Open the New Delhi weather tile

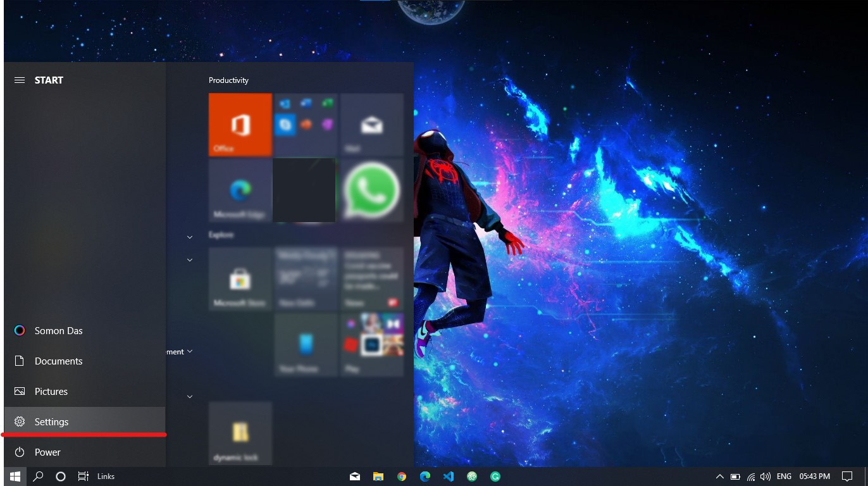click(x=306, y=279)
